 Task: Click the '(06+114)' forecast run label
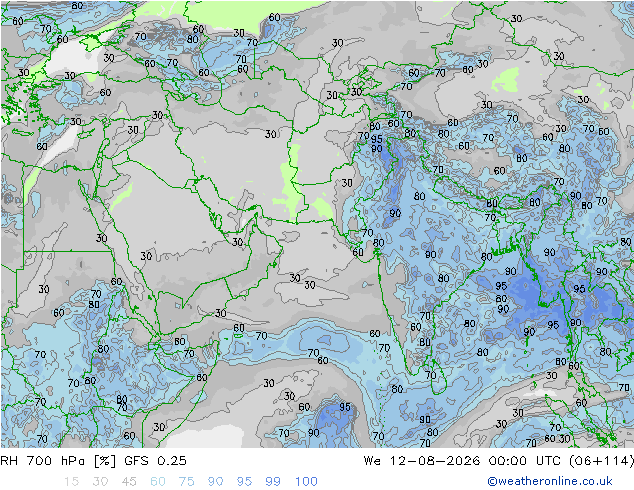coord(602,461)
